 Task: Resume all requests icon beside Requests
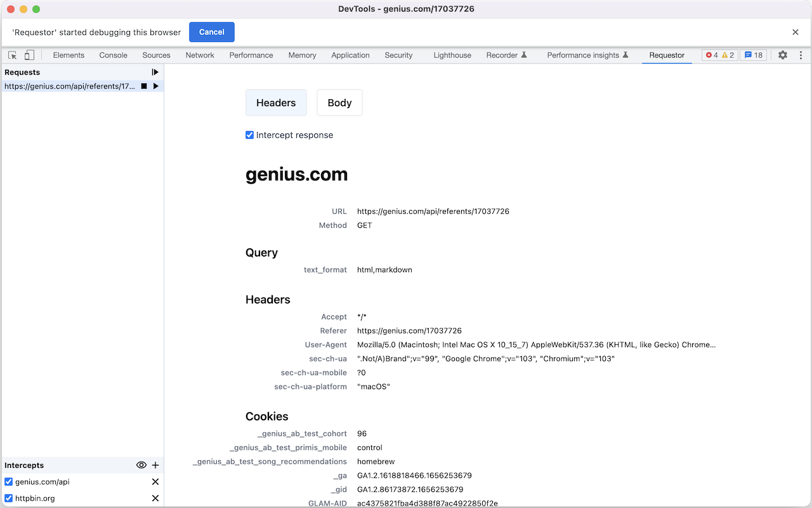pos(155,72)
